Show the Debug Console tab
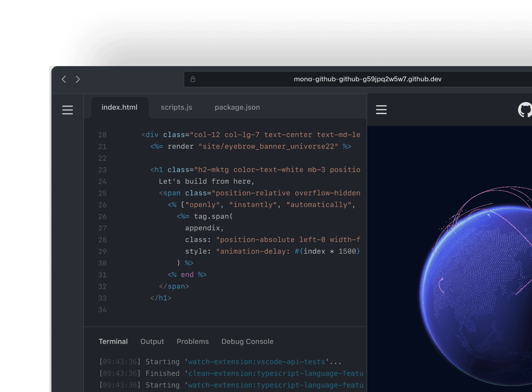The image size is (532, 392). coord(247,341)
